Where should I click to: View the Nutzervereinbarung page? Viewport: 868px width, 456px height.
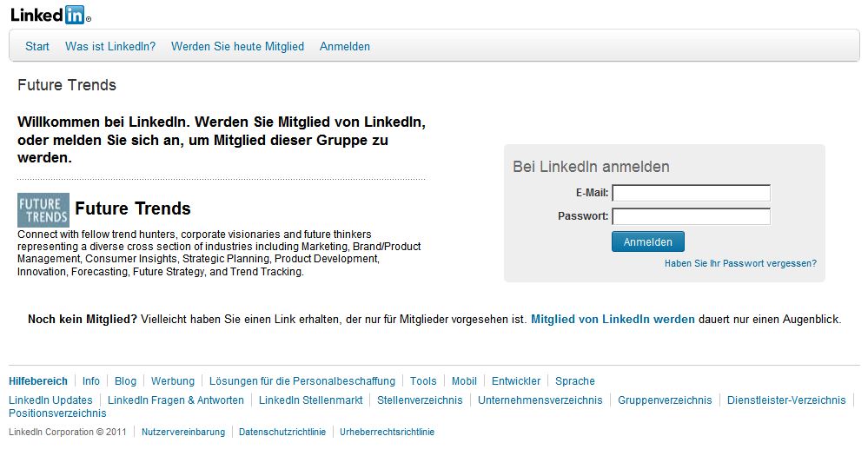183,432
